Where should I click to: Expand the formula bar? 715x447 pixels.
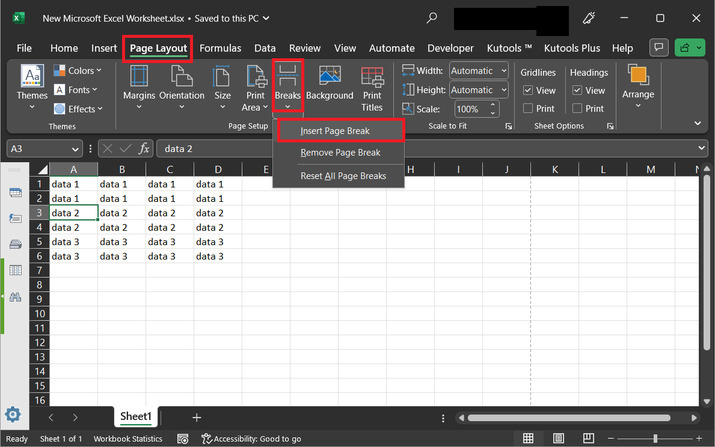[x=701, y=148]
